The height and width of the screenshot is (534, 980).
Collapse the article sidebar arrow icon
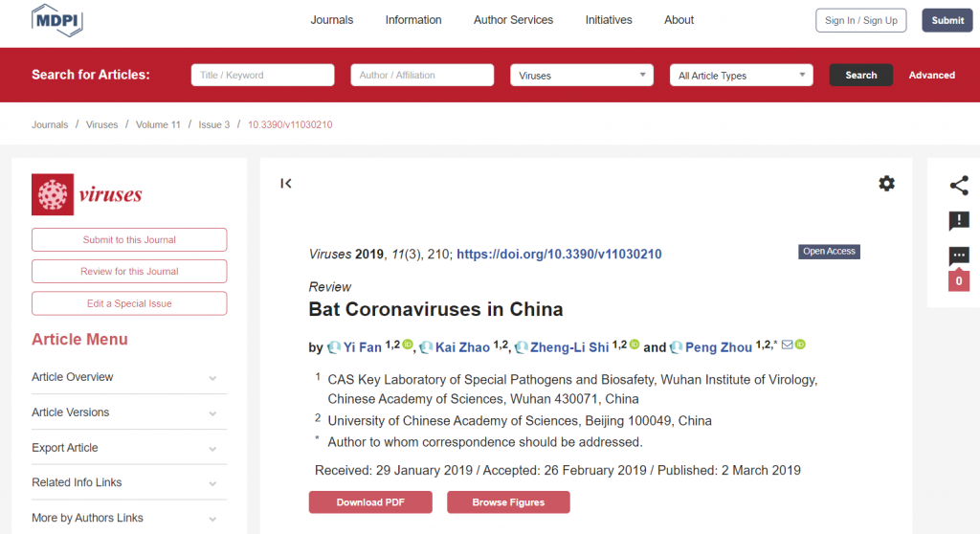point(285,184)
